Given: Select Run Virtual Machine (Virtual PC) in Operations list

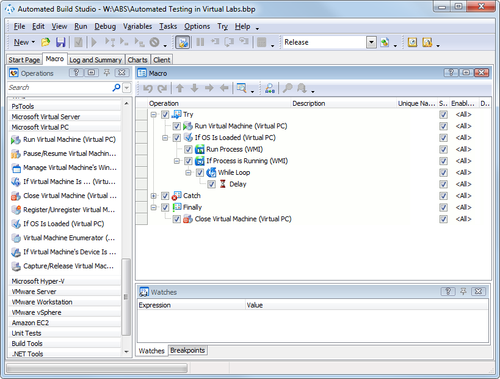Looking at the screenshot, I should coord(64,140).
